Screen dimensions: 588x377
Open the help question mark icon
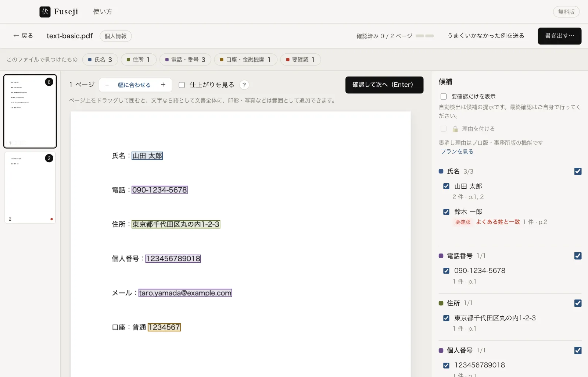[x=244, y=85]
